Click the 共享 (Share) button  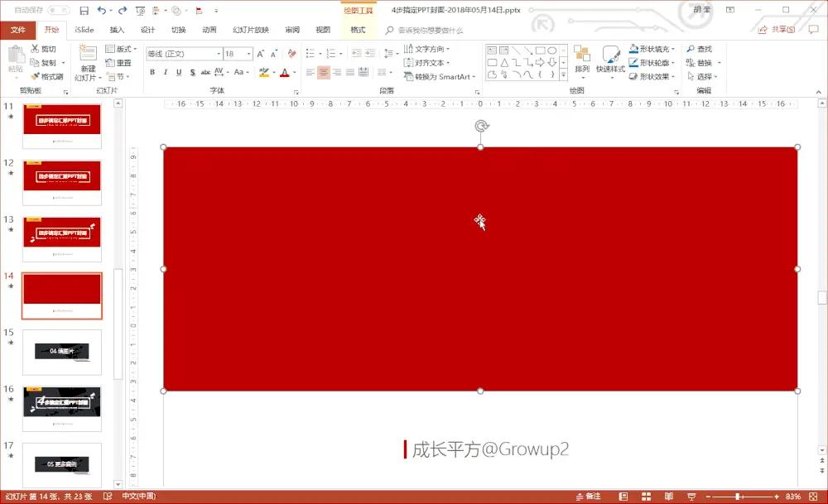point(777,30)
